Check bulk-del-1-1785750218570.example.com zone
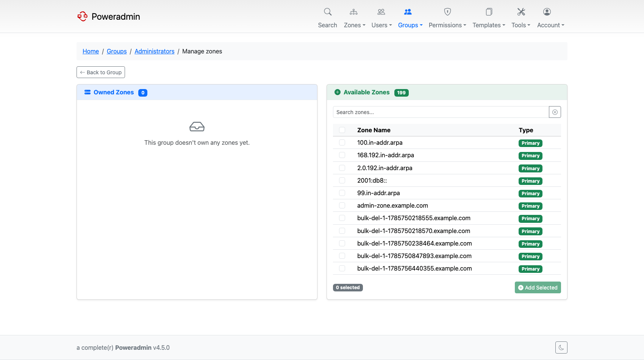The image size is (644, 360). [x=342, y=231]
